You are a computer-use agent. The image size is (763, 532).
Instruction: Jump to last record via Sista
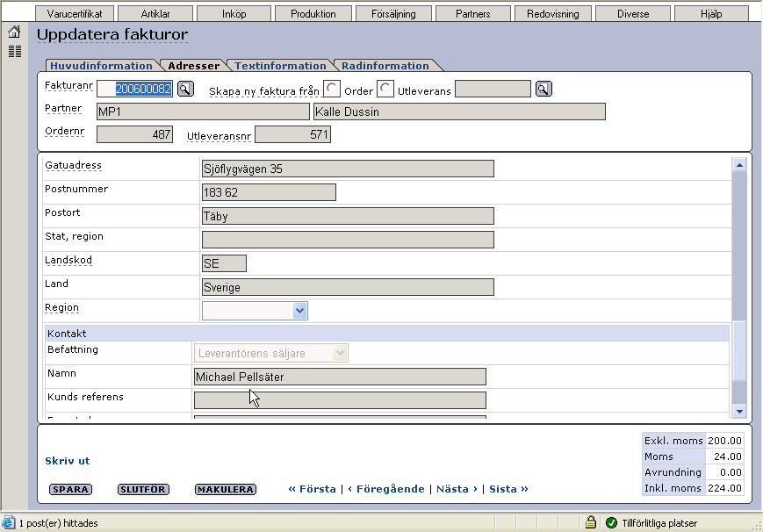(508, 489)
